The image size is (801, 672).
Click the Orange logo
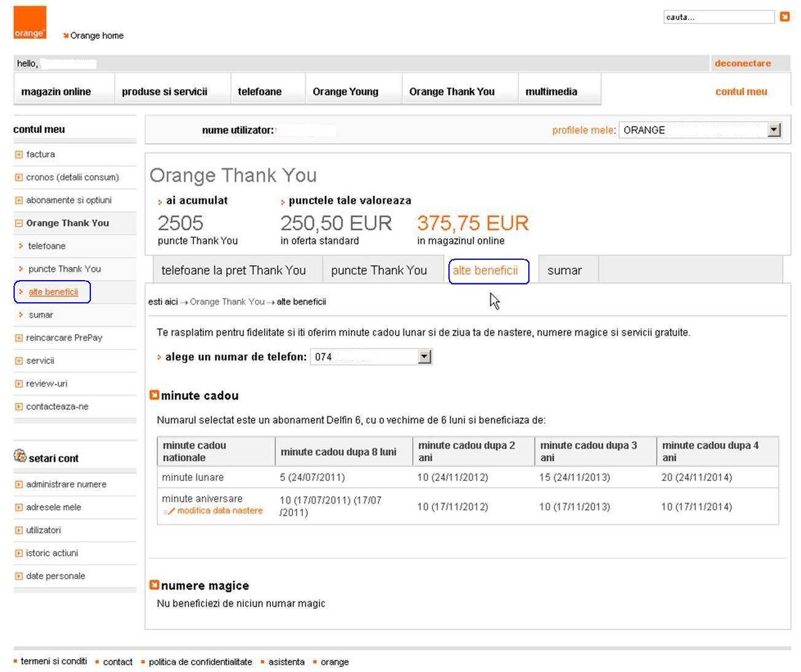tap(30, 23)
